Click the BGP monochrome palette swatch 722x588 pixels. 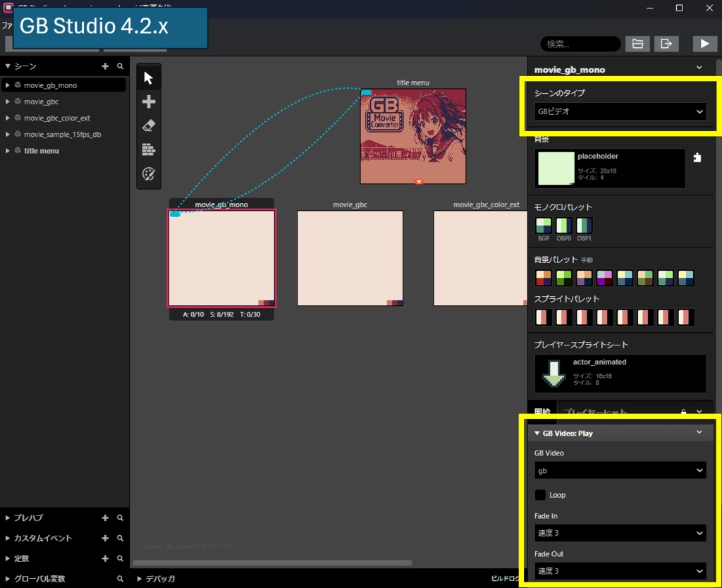pyautogui.click(x=544, y=226)
